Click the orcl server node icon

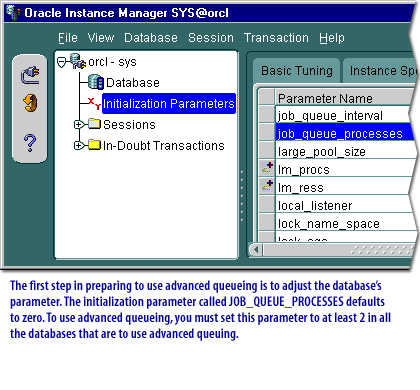[x=78, y=61]
